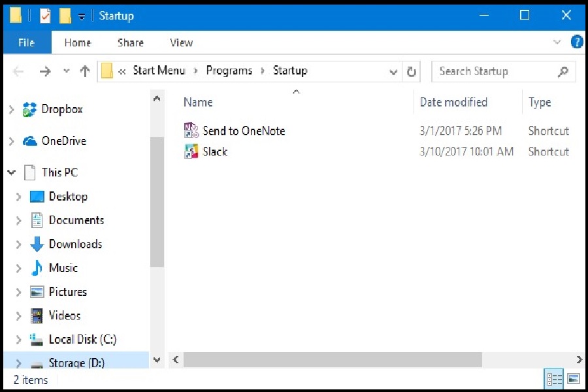
Task: Click the horizontal scrollbar at the bottom
Action: click(x=333, y=359)
